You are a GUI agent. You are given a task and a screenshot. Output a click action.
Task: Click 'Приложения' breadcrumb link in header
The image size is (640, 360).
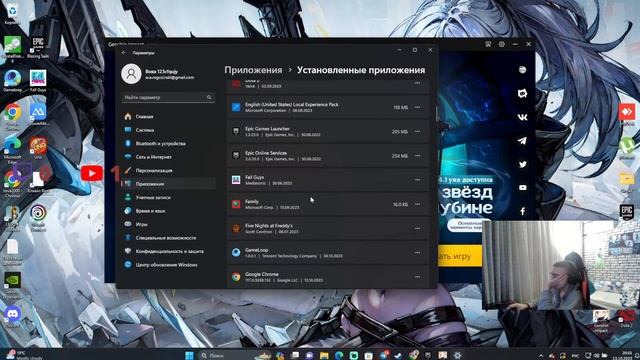(253, 70)
